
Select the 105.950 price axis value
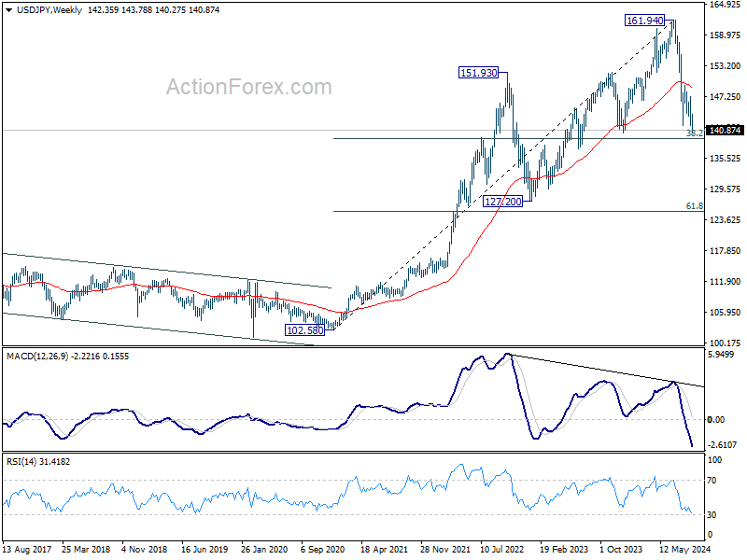click(726, 313)
